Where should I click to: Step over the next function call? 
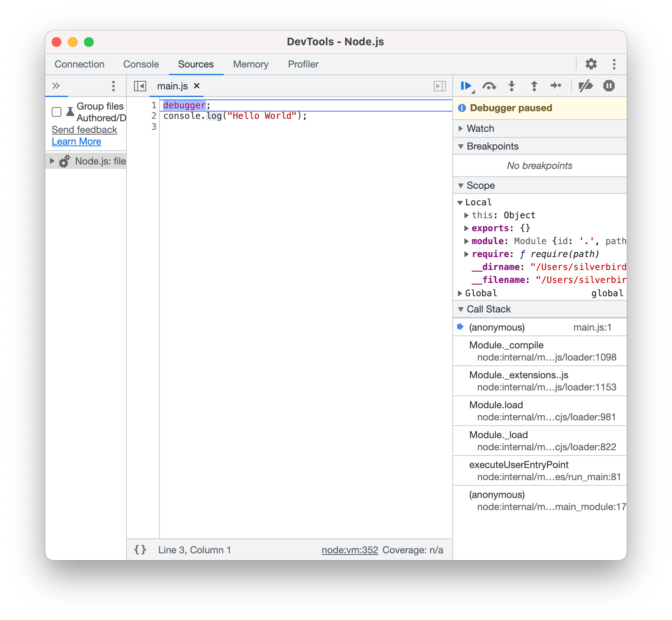[489, 86]
